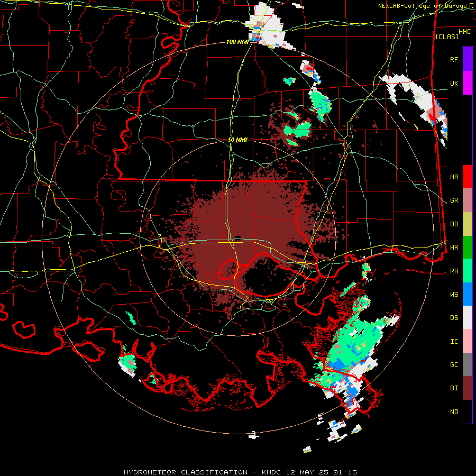Click the IC legend label
Viewport: 476px width, 476px height.
click(454, 342)
